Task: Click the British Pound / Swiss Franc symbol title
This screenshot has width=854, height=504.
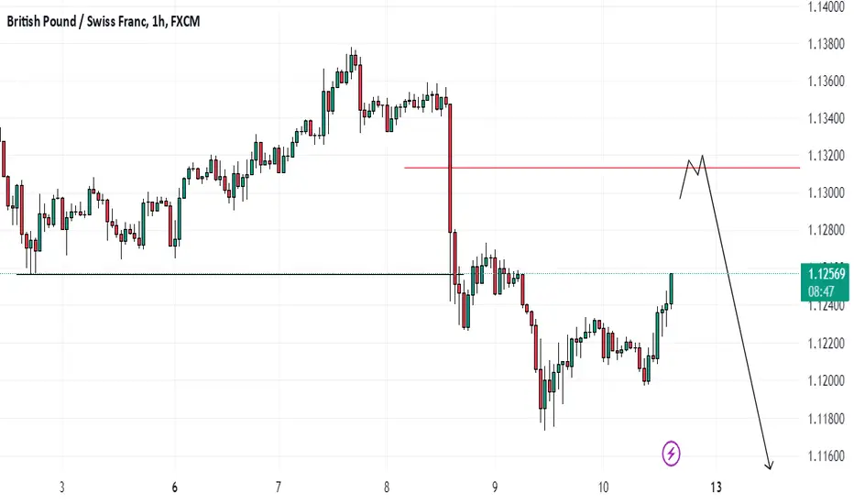Action: point(76,21)
